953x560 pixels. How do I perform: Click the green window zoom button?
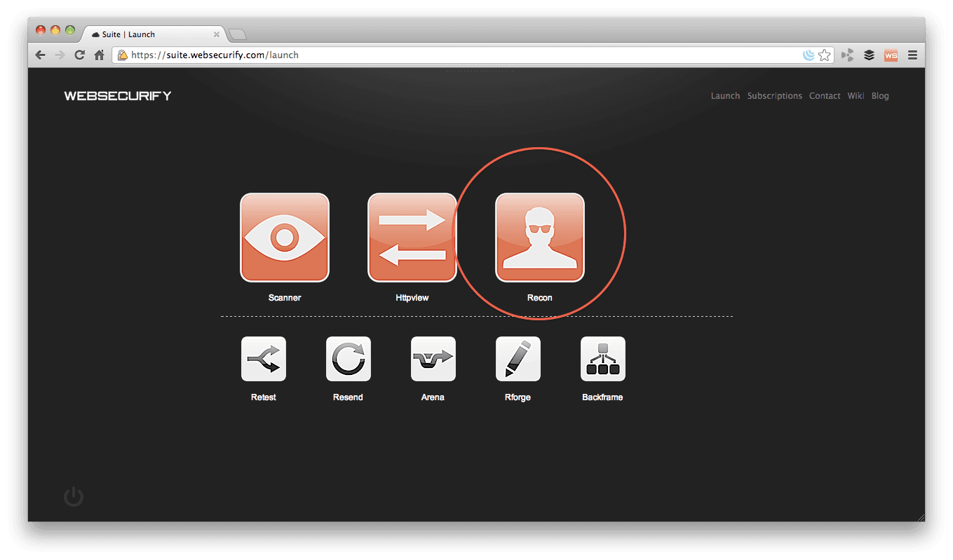(70, 30)
